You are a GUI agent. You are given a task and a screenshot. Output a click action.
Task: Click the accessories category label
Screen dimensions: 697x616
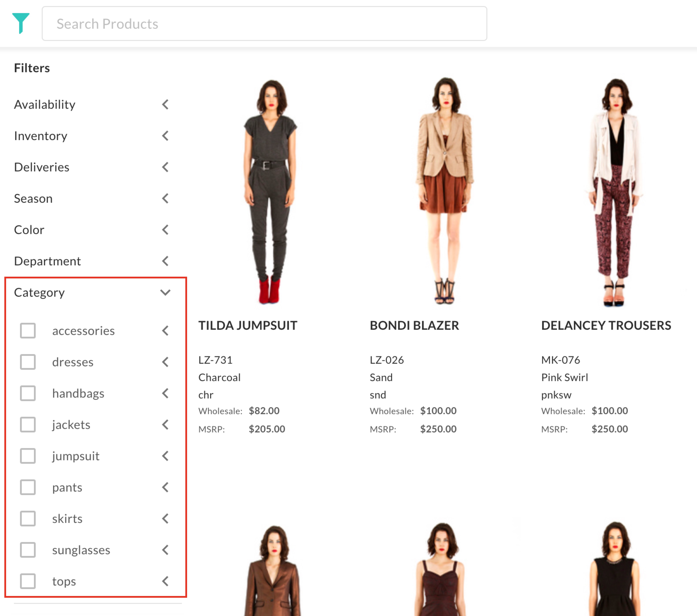(x=83, y=331)
